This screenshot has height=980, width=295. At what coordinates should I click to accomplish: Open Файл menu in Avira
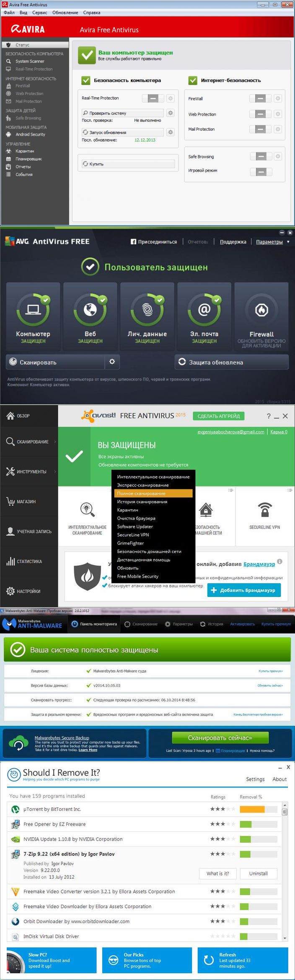[9, 13]
